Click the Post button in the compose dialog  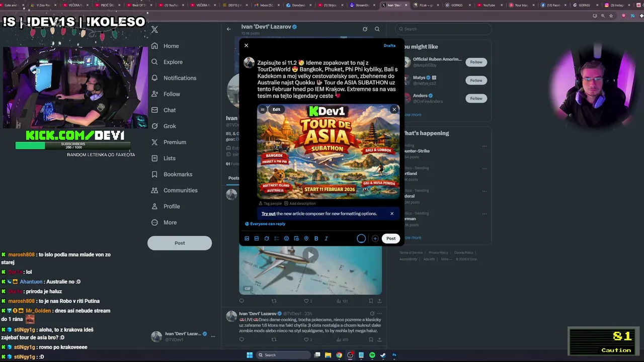[391, 239]
